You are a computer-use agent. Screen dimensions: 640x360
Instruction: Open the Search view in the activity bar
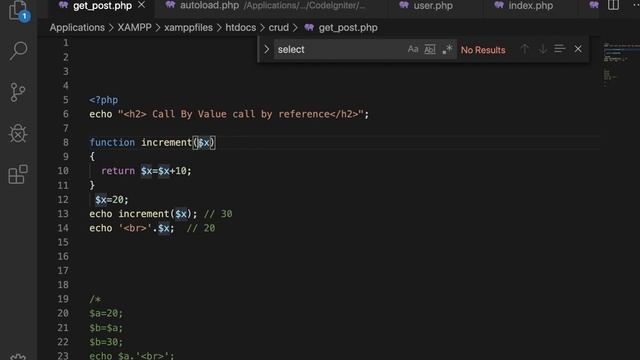tap(18, 51)
